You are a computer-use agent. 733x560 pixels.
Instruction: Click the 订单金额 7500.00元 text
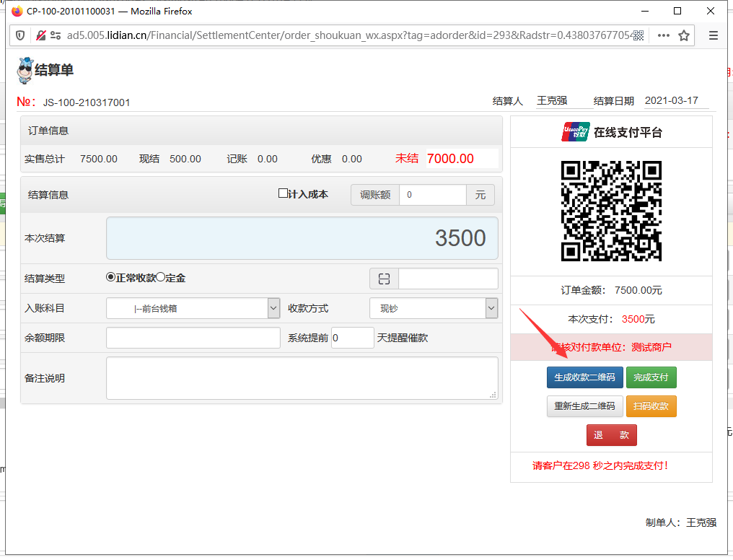[x=611, y=290]
